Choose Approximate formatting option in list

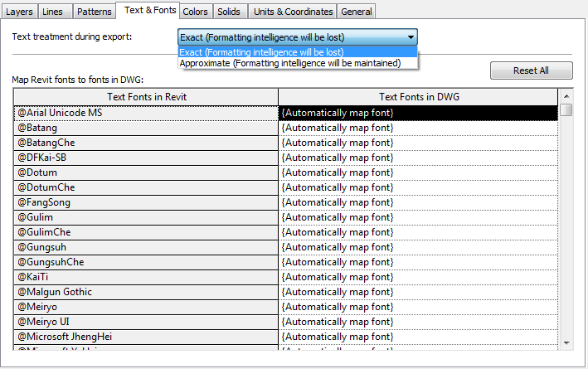[298, 63]
